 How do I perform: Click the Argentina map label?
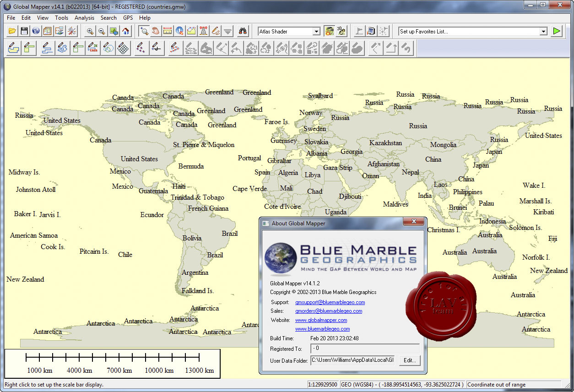point(195,272)
